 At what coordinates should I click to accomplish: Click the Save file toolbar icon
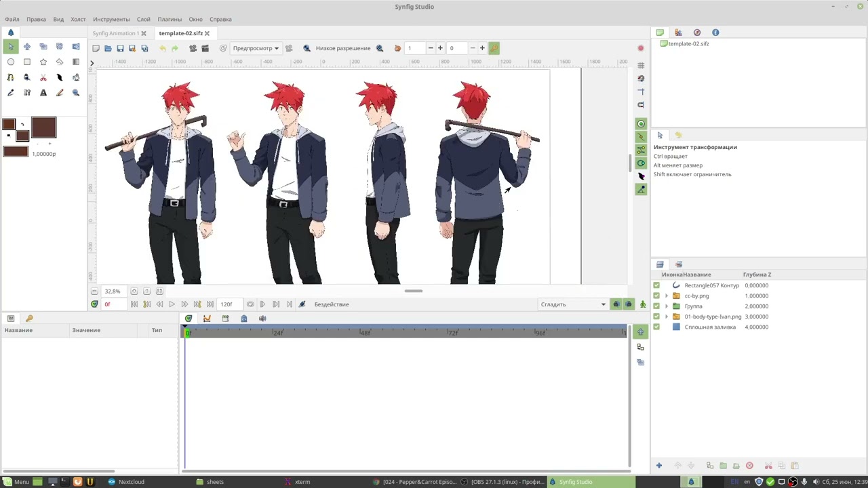coord(120,48)
